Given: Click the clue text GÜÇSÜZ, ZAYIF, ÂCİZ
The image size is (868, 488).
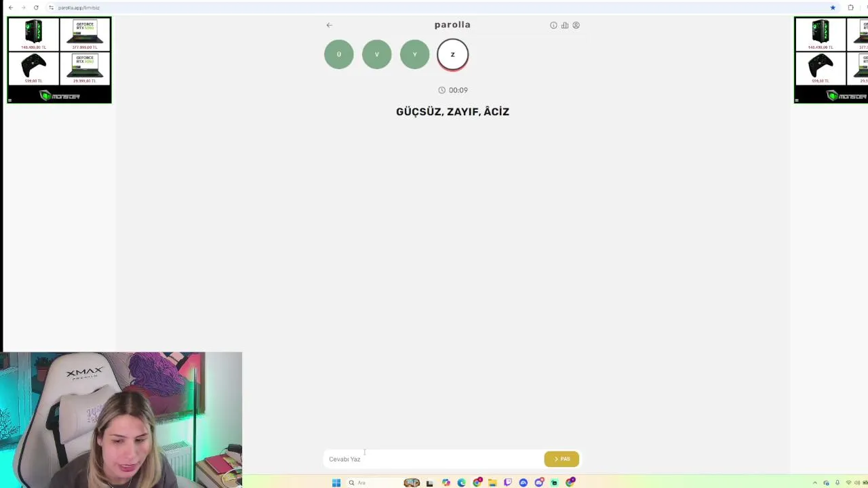Looking at the screenshot, I should (452, 112).
